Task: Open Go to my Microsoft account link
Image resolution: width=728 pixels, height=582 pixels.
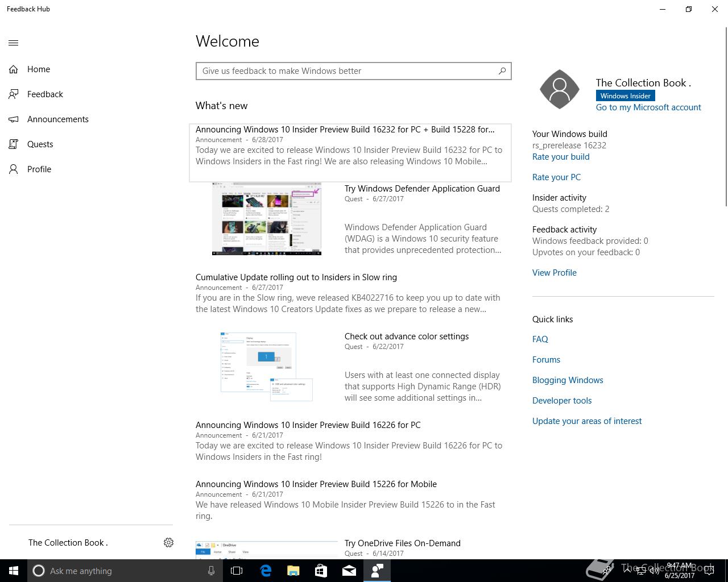Action: (648, 107)
